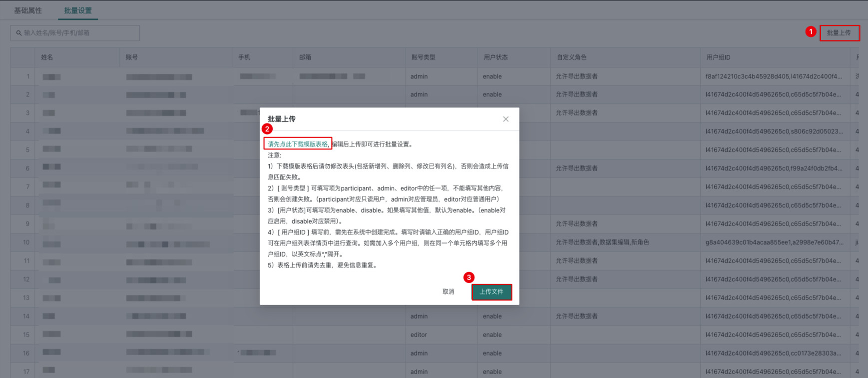This screenshot has height=378, width=868.
Task: Click the user group ID cell in row 1
Action: pyautogui.click(x=773, y=76)
